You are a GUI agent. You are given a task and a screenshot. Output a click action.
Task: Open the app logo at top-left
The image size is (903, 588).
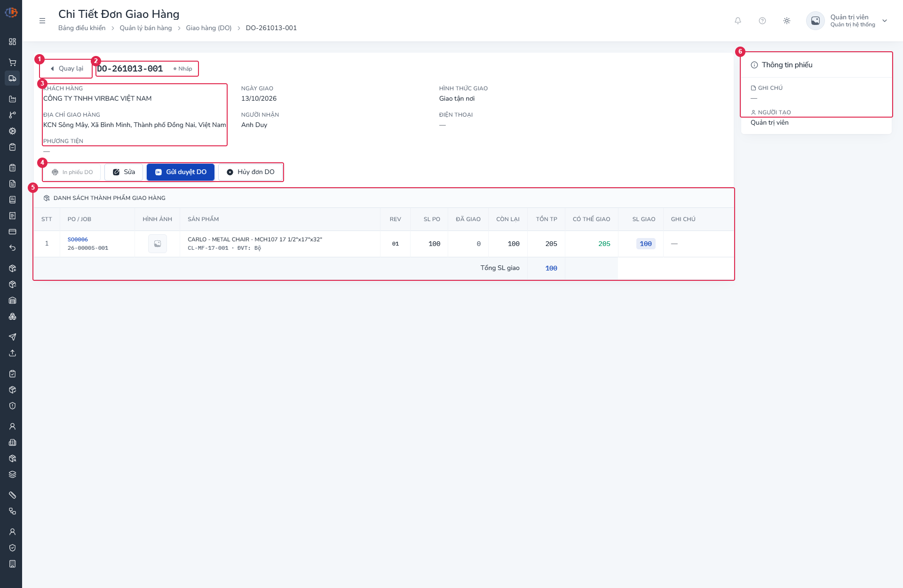11,13
